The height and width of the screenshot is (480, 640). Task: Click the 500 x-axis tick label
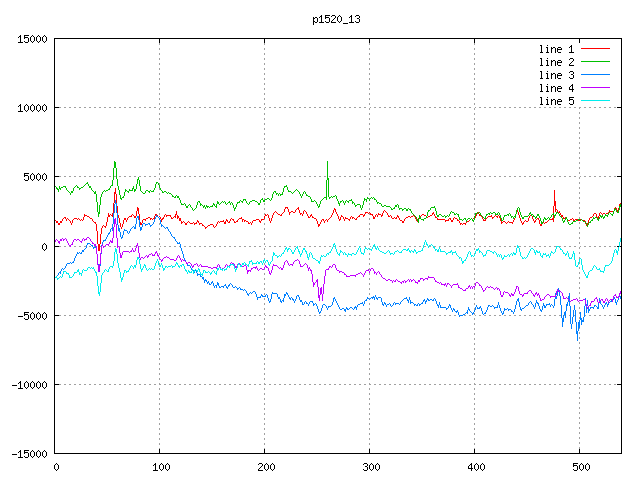click(580, 467)
